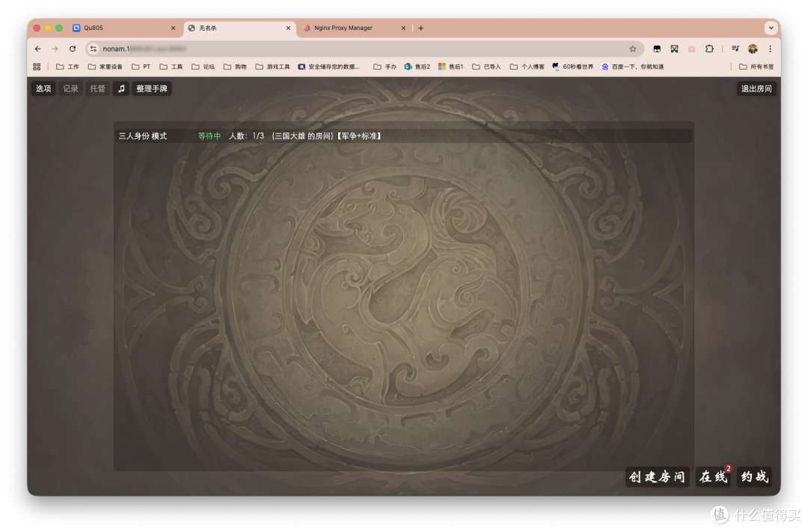Open the 百度一下 bookmark

click(632, 67)
